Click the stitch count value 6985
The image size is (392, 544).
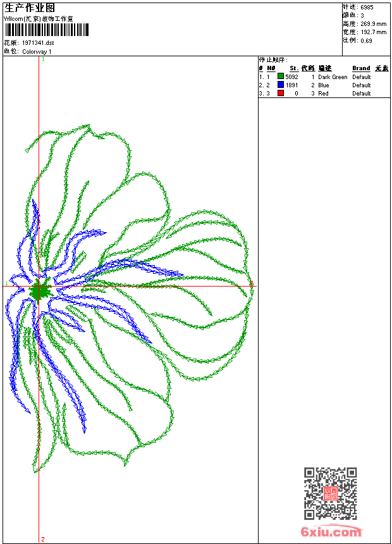pyautogui.click(x=367, y=8)
